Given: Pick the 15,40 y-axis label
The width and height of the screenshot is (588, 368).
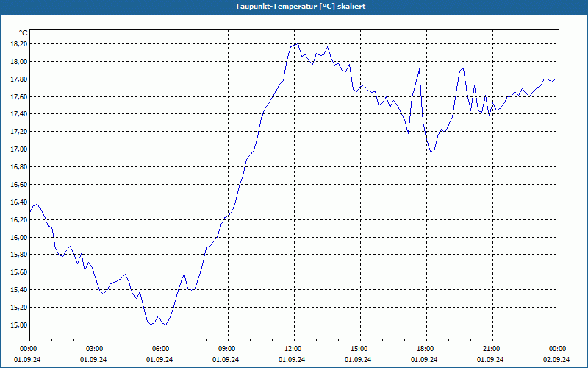Looking at the screenshot, I should (x=20, y=290).
